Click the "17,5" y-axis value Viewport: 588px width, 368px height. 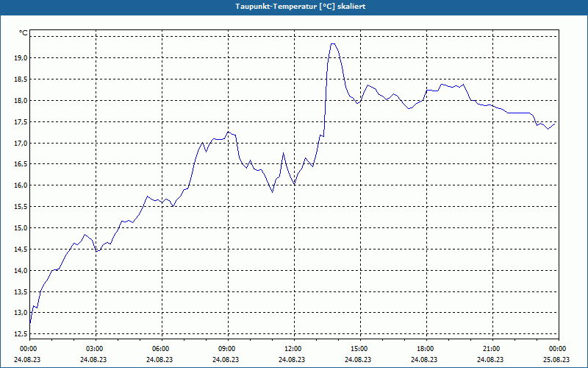pos(21,122)
